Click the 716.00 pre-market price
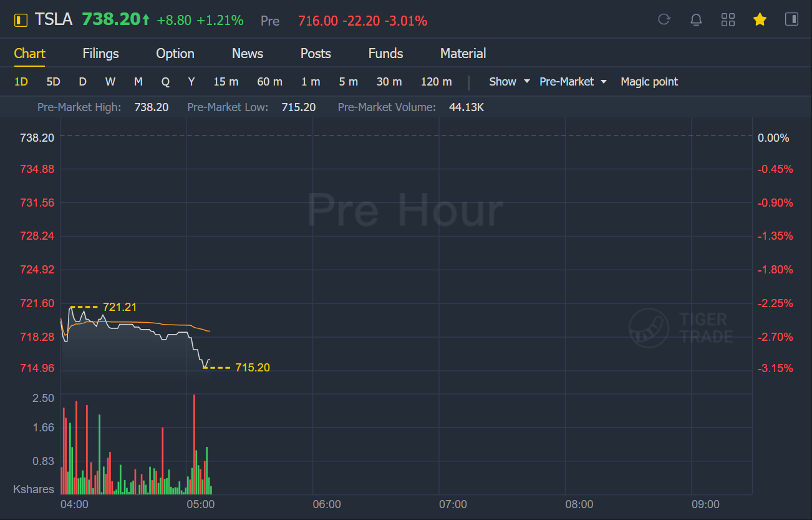812x520 pixels. (317, 21)
